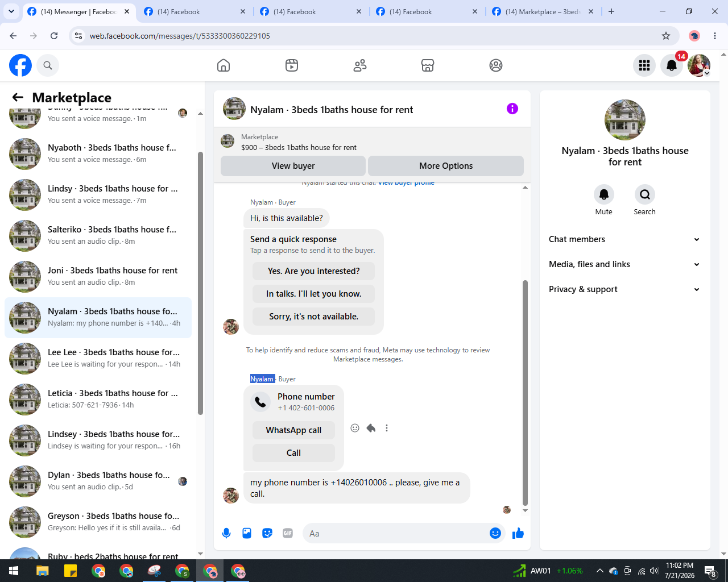
Task: Click the View buyer button
Action: click(x=293, y=166)
